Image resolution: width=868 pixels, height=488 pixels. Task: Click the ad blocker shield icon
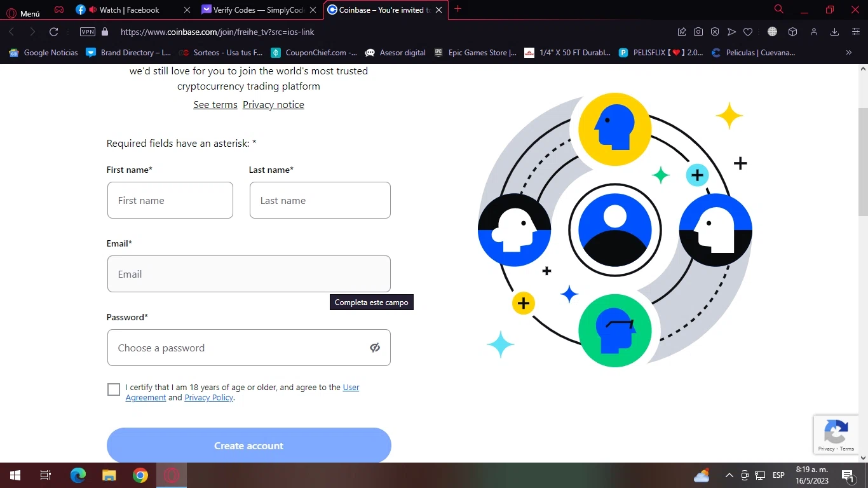(715, 32)
